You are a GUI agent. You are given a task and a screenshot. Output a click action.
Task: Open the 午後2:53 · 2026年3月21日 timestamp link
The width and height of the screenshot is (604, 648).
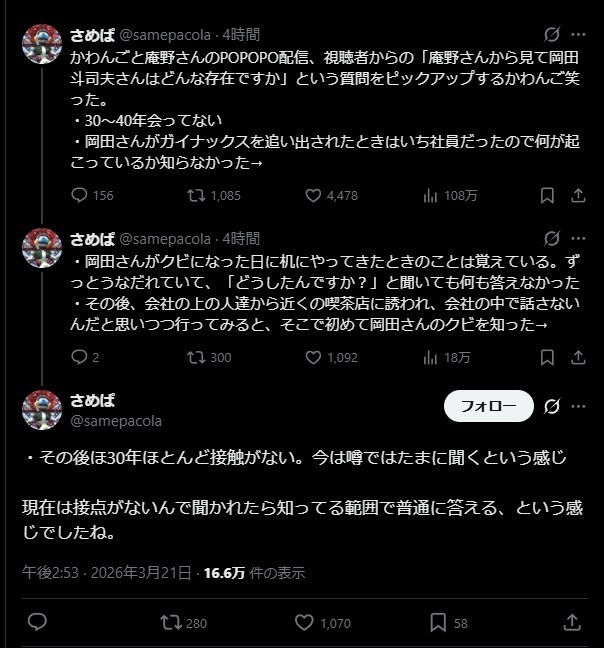click(x=107, y=573)
